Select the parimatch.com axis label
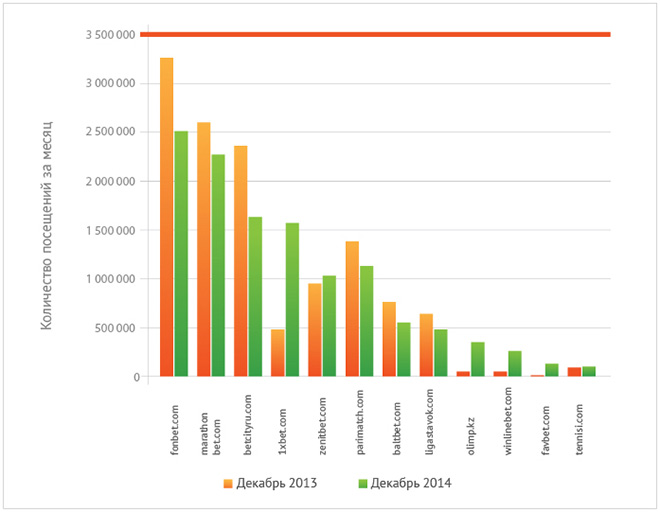 point(360,422)
